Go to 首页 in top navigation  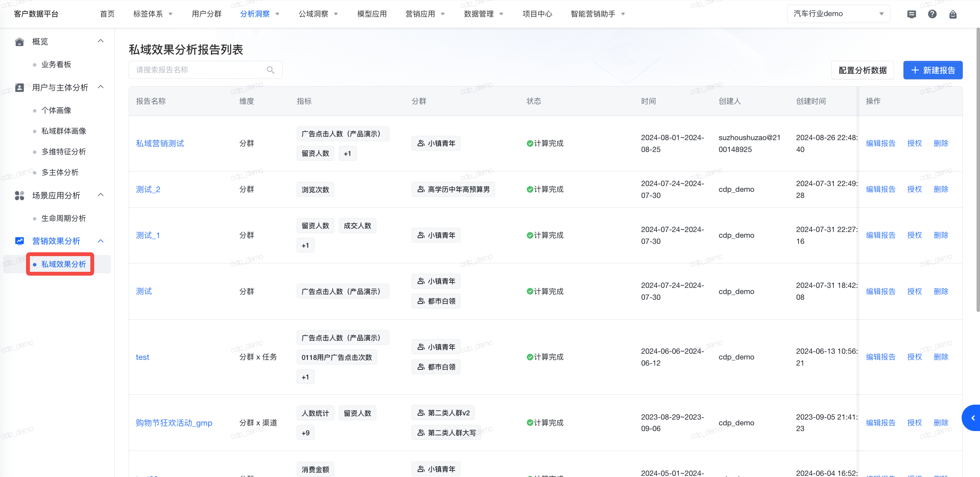(x=107, y=14)
